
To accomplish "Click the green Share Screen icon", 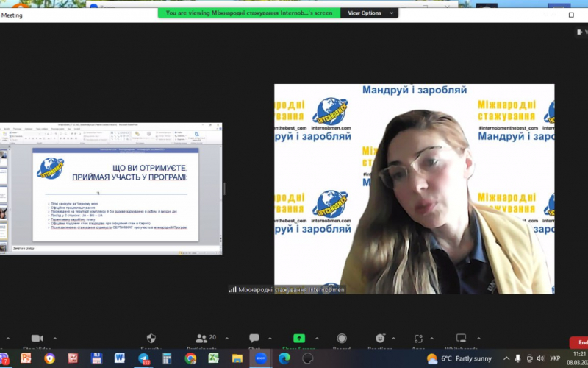I will click(299, 339).
